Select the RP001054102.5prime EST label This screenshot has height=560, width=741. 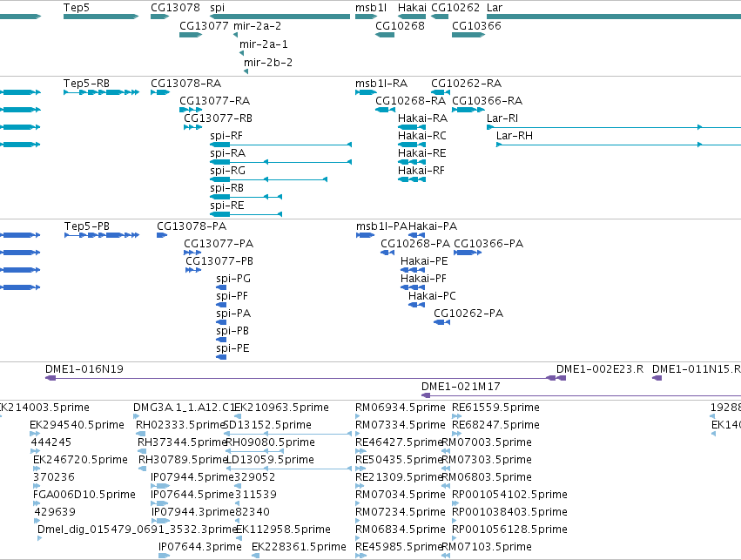(x=510, y=495)
